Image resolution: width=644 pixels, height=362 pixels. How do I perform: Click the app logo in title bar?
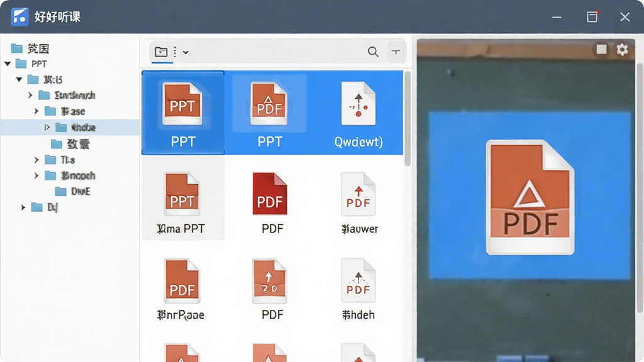(19, 17)
